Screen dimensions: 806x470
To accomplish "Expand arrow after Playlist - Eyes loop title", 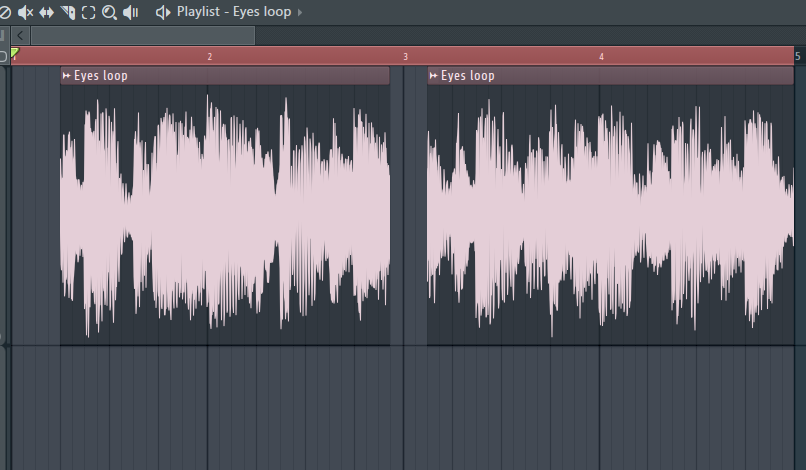I will tap(301, 12).
